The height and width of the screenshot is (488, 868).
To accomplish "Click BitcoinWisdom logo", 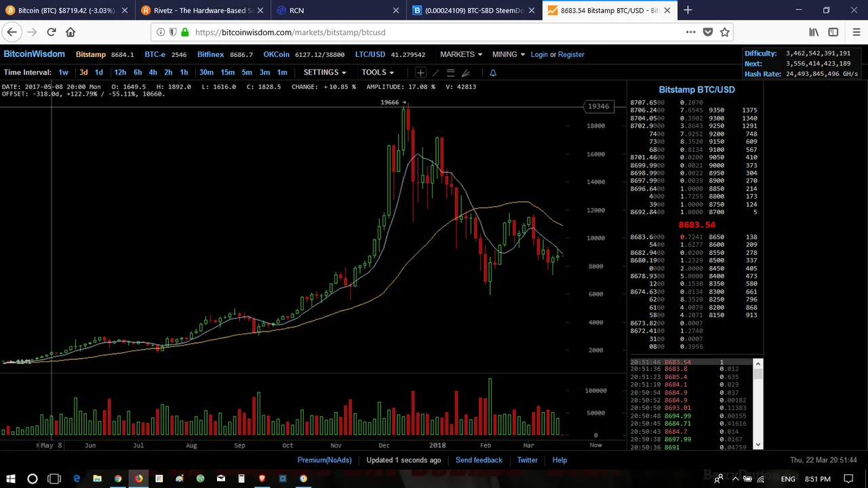I will [34, 54].
